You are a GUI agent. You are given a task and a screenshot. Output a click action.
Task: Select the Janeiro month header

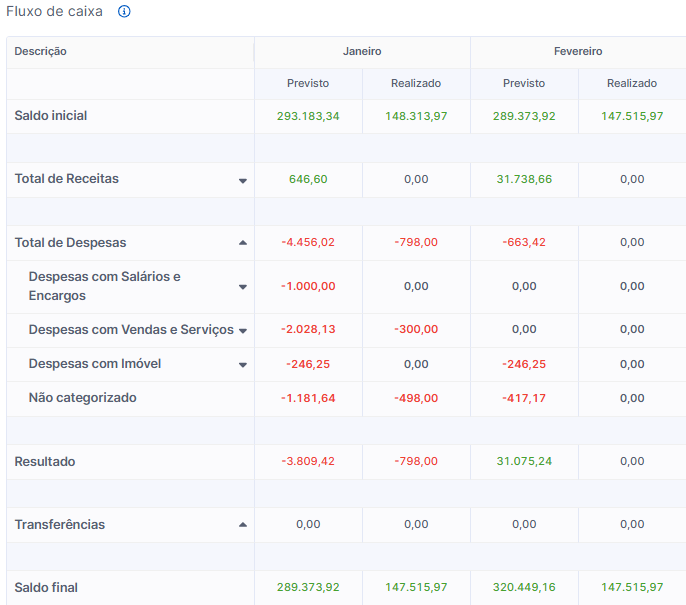tap(362, 52)
